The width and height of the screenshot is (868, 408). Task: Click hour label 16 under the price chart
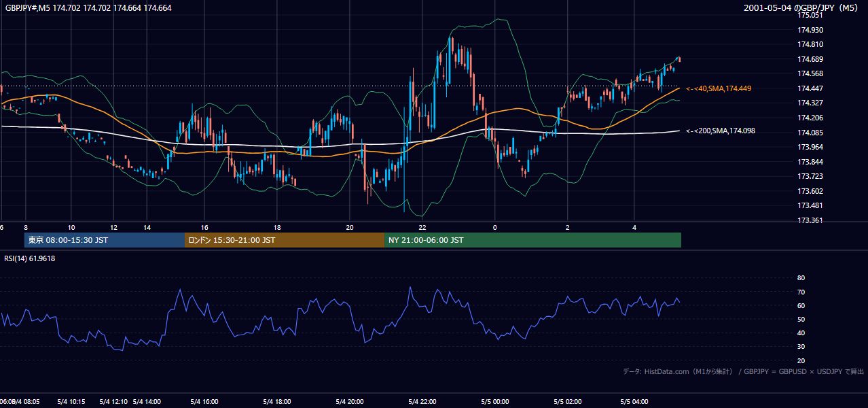(x=204, y=227)
